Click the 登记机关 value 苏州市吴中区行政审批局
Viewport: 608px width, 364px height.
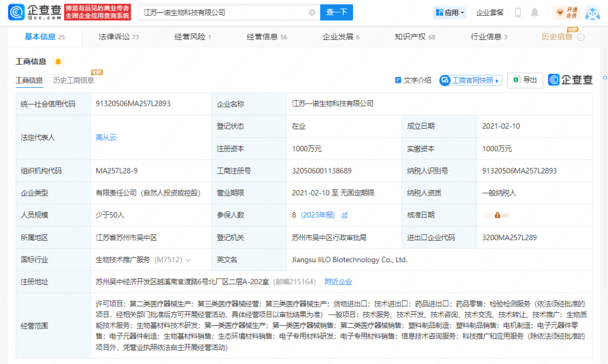click(329, 237)
